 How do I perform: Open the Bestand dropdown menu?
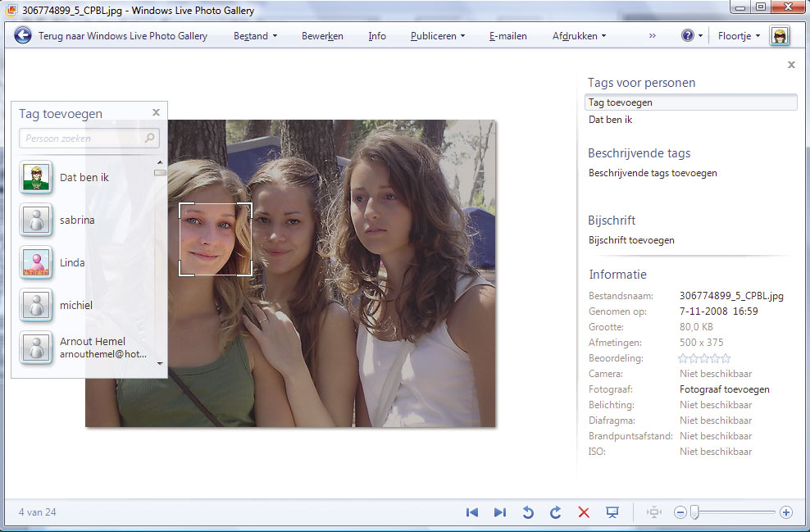point(255,36)
